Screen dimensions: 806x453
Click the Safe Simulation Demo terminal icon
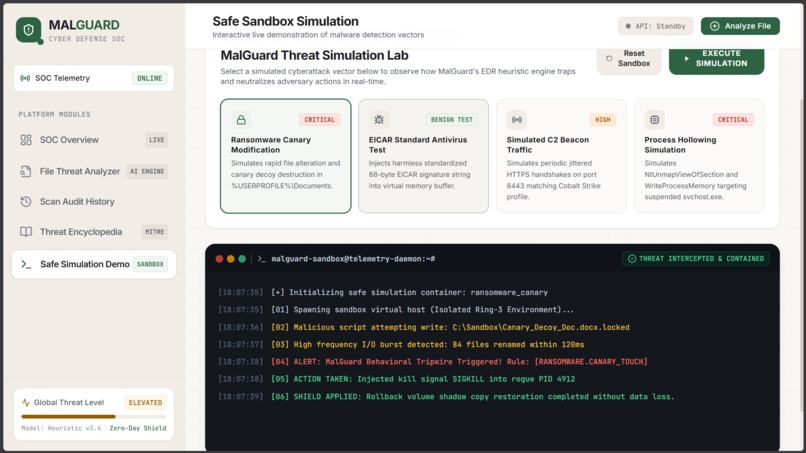26,264
